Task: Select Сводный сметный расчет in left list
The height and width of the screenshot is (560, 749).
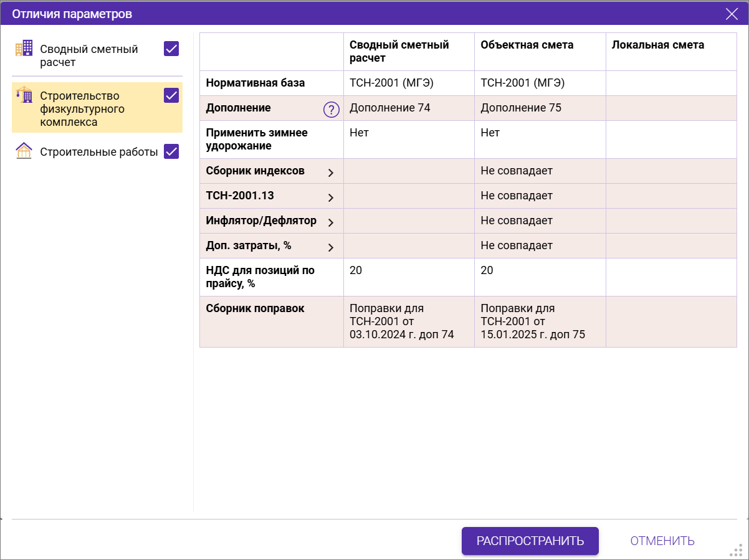Action: (88, 55)
